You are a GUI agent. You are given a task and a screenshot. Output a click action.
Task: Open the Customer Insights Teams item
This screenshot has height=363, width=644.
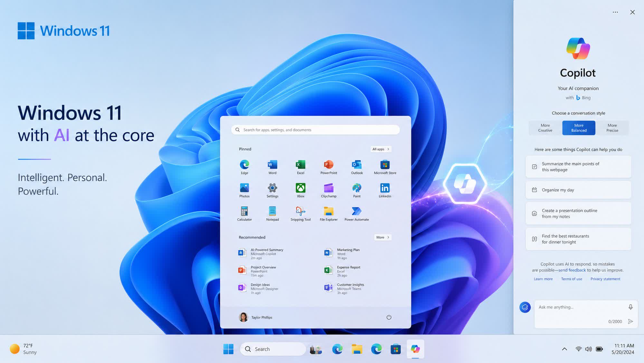coord(344,288)
